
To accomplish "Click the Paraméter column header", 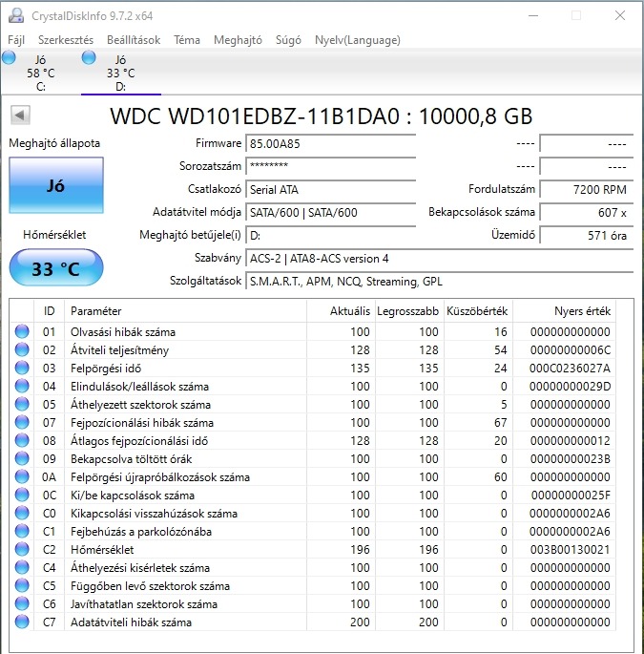I will pos(185,311).
